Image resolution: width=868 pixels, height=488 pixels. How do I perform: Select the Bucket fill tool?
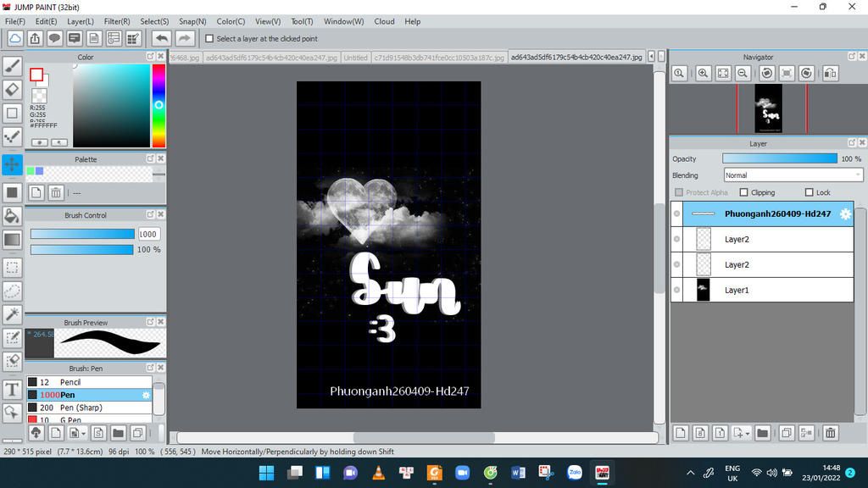[x=12, y=216]
